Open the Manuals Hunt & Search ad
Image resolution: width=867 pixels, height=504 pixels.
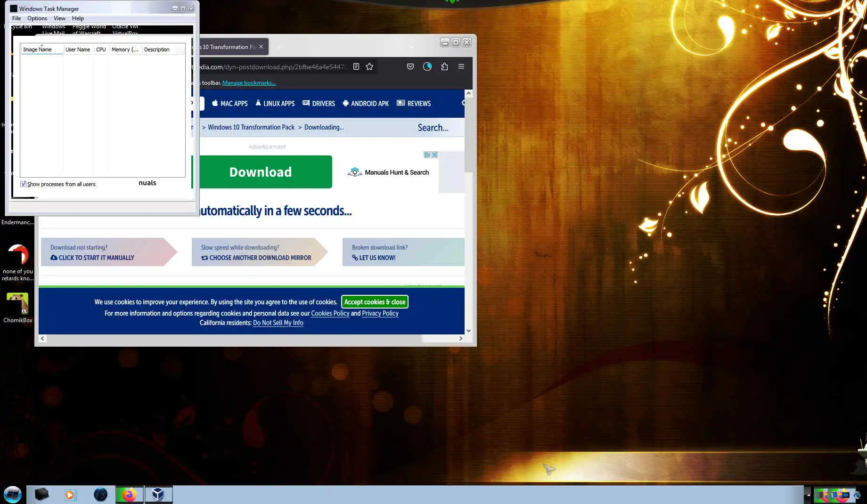click(388, 172)
